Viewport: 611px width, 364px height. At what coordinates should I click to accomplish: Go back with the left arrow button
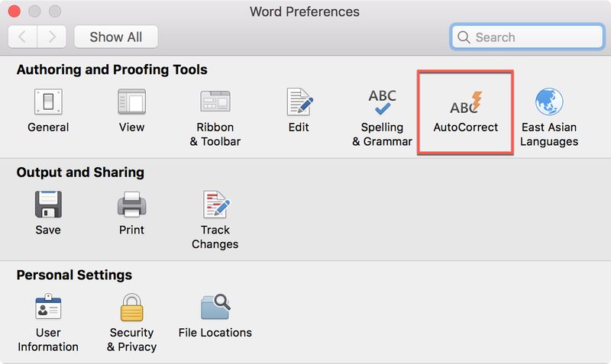23,37
